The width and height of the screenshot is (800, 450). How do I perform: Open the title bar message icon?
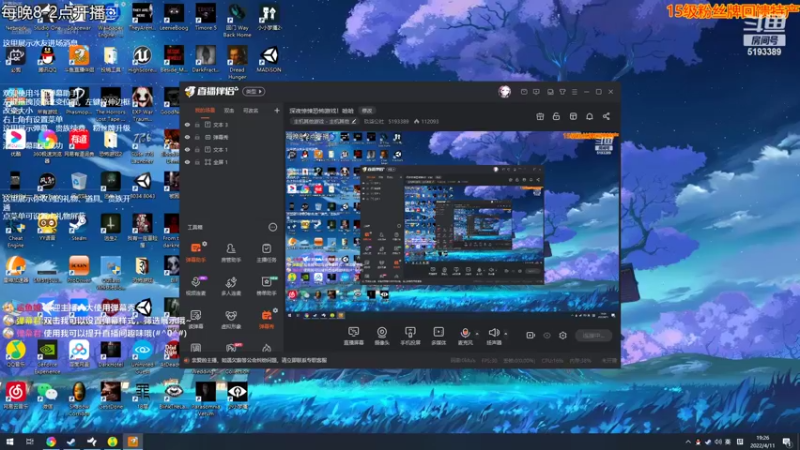pyautogui.click(x=524, y=92)
